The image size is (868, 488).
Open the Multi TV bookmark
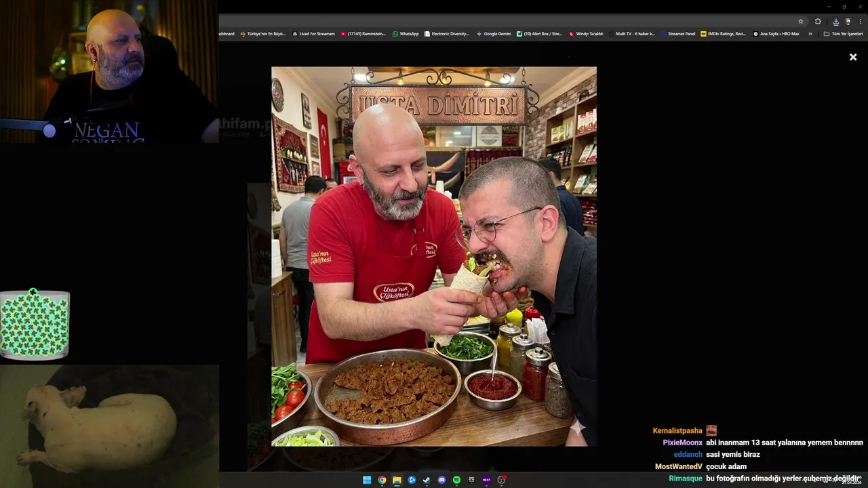pos(632,33)
